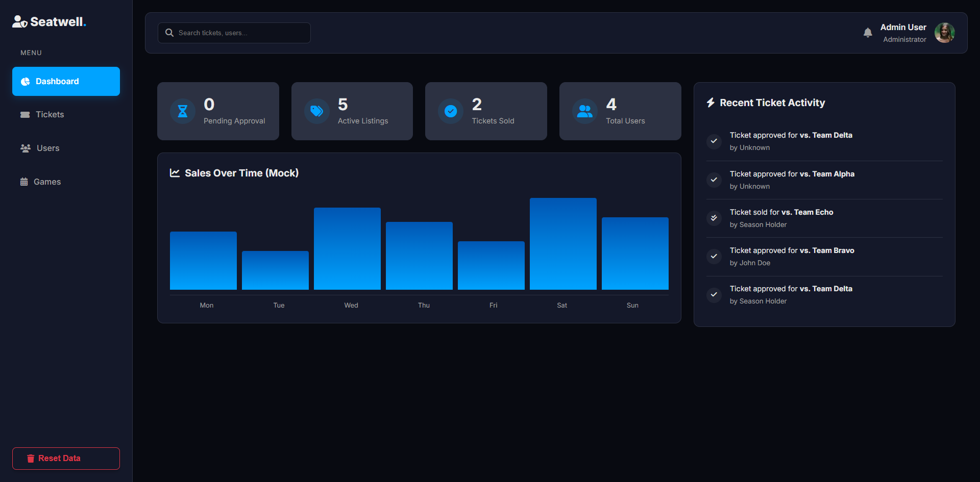
Task: Click the Recent Ticket Activity heading
Action: click(x=772, y=103)
